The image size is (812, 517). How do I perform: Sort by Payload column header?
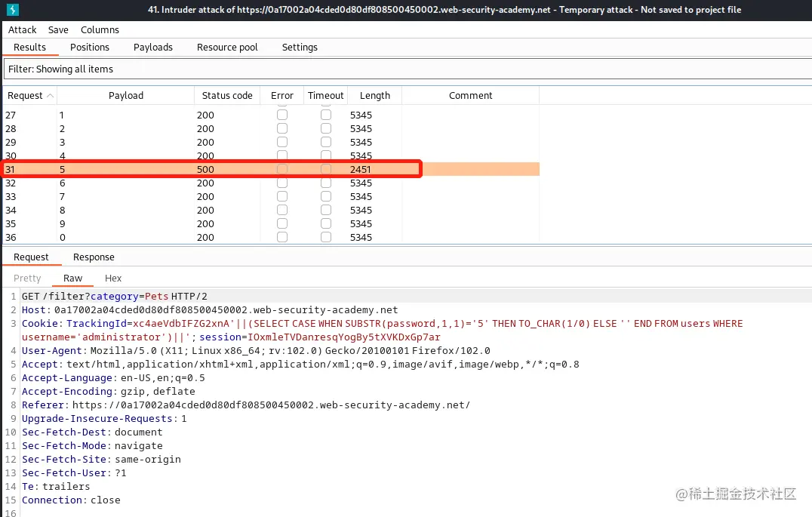pyautogui.click(x=126, y=95)
